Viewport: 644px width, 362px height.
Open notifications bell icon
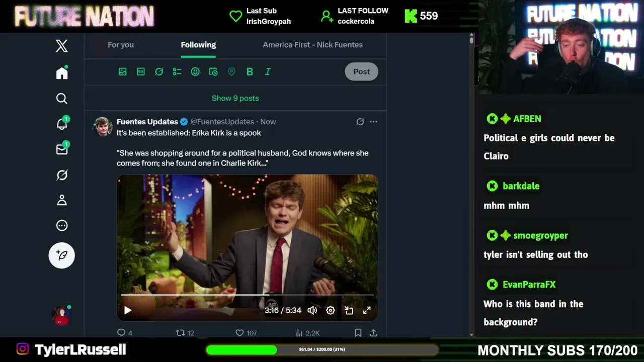pos(62,124)
